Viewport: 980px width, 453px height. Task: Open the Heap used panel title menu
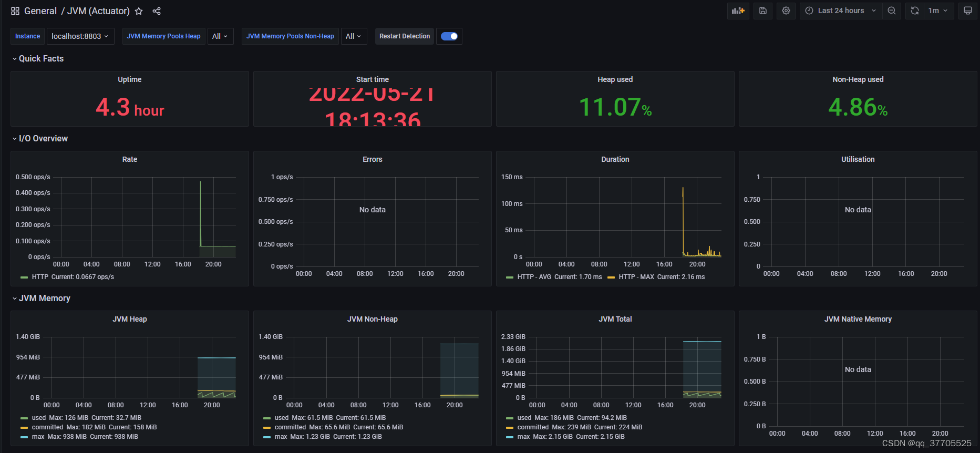(x=615, y=79)
